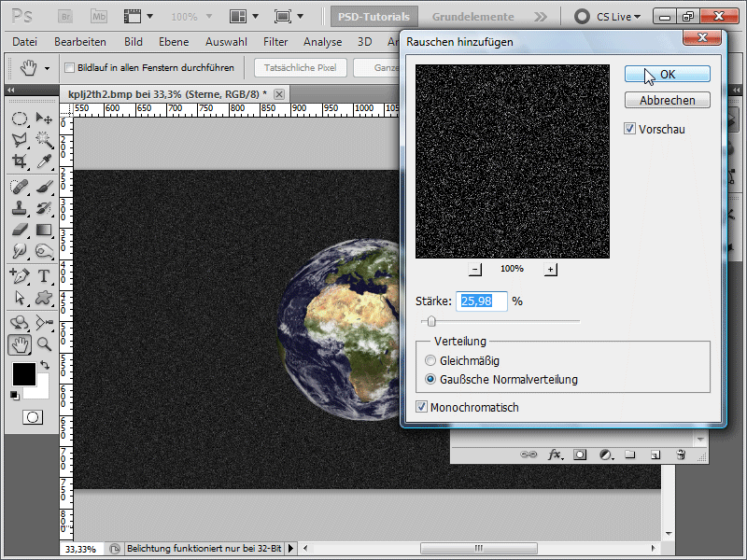Reset default colors icon

coord(15,395)
